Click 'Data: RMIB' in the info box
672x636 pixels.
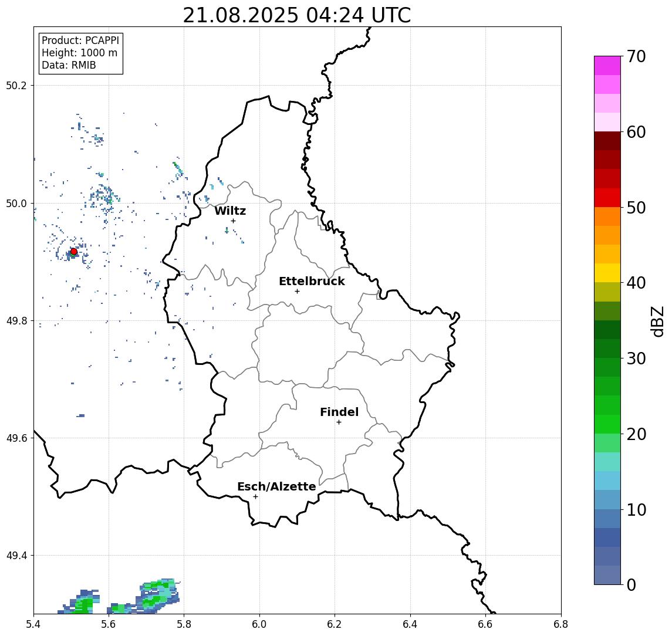pyautogui.click(x=69, y=65)
